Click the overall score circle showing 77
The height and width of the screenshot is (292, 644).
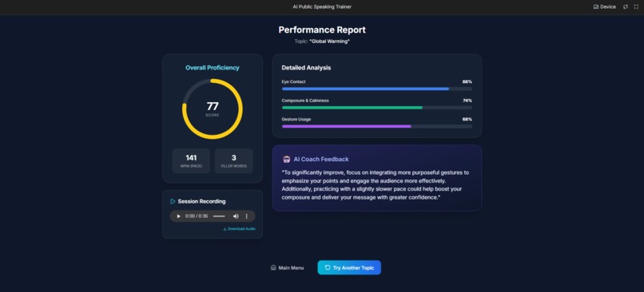coord(213,109)
